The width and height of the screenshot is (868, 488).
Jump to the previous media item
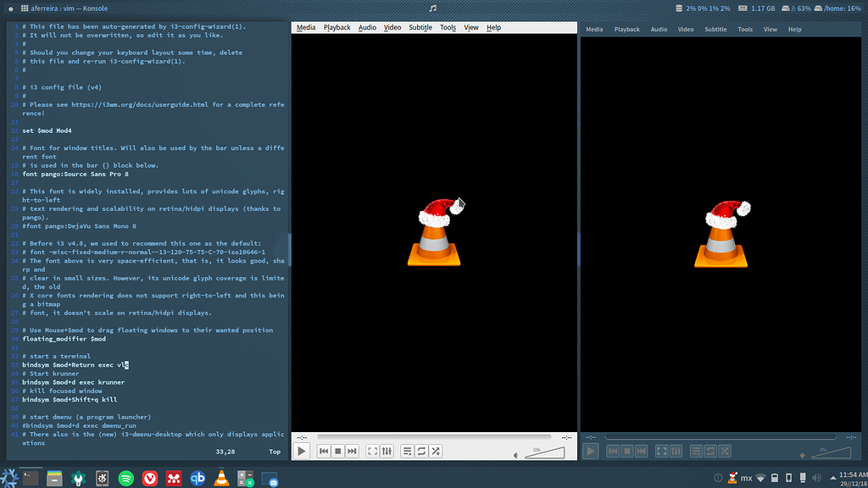pos(323,451)
